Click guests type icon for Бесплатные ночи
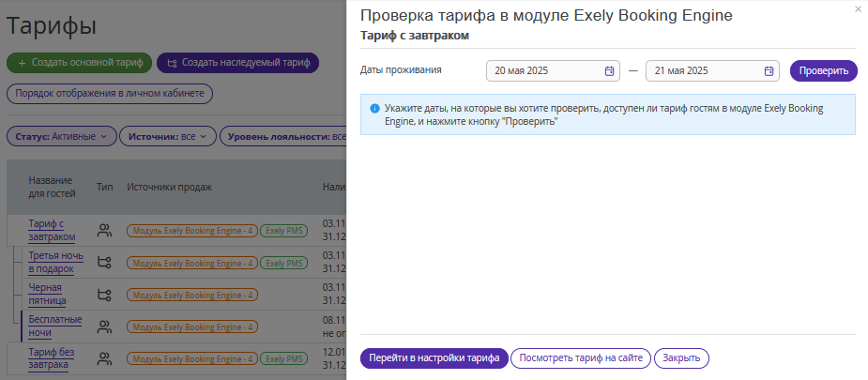 click(x=104, y=327)
